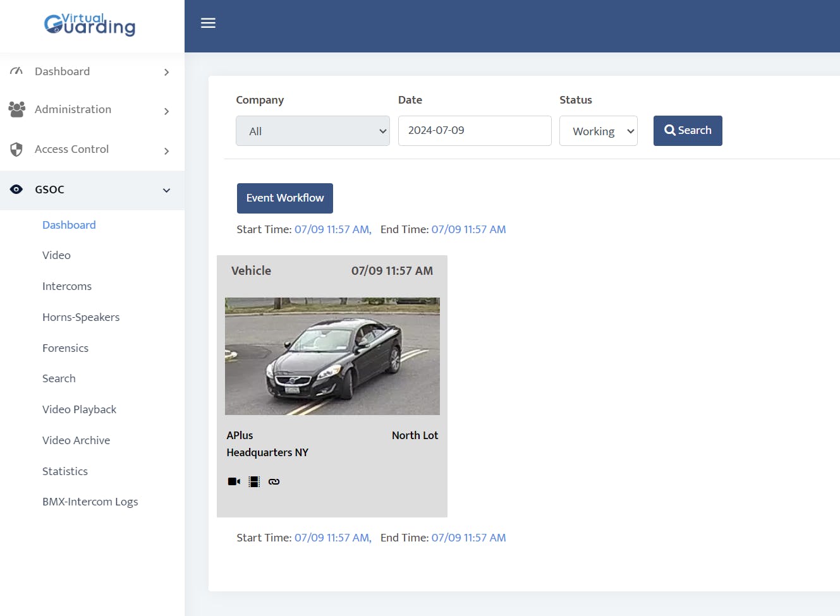Expand the Dashboard sidebar menu
Image resolution: width=840 pixels, height=616 pixels.
tap(92, 71)
